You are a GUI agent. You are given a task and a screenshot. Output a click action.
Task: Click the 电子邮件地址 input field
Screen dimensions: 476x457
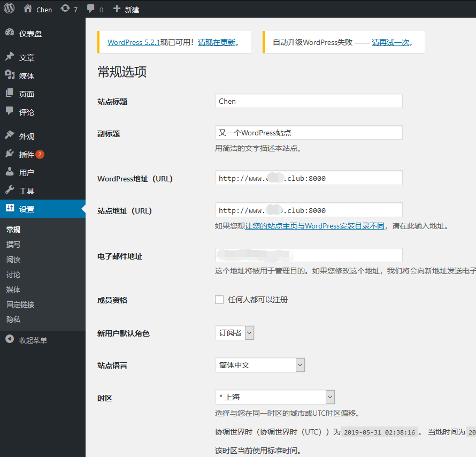click(309, 255)
